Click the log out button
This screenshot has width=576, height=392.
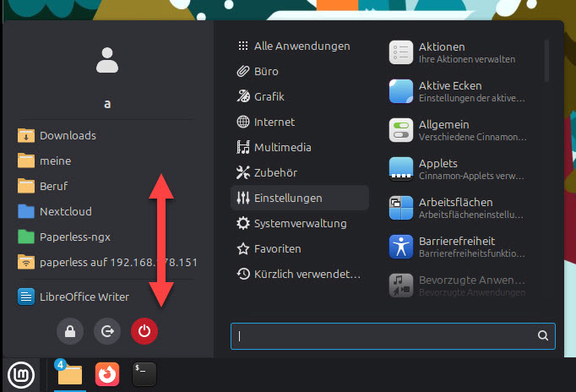pyautogui.click(x=107, y=332)
